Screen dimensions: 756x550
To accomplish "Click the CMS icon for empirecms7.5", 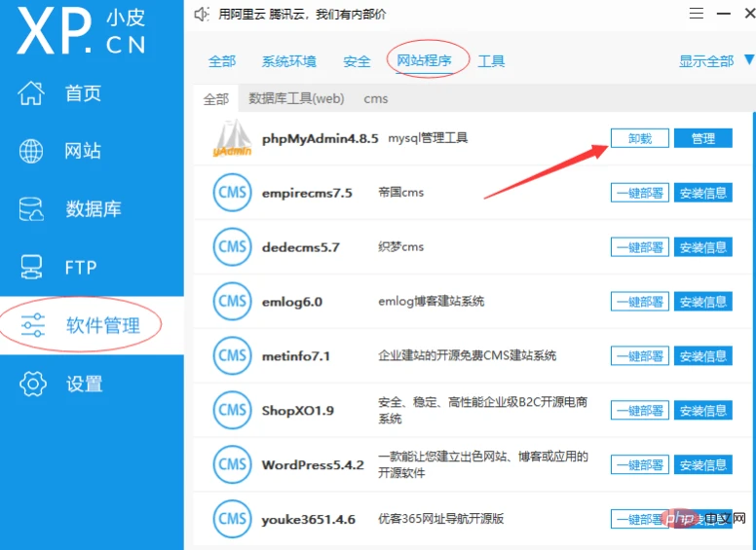I will [x=232, y=193].
